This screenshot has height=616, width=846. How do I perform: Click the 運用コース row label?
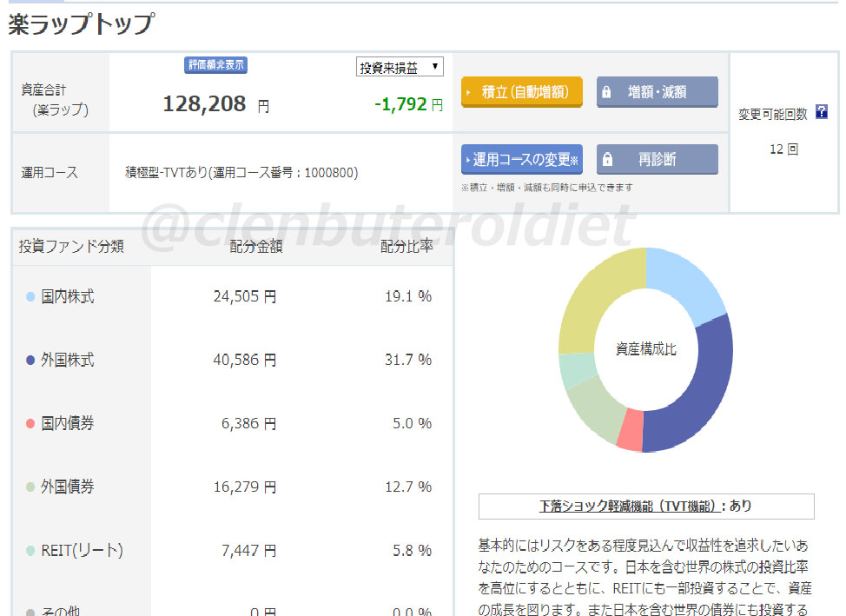pyautogui.click(x=50, y=173)
